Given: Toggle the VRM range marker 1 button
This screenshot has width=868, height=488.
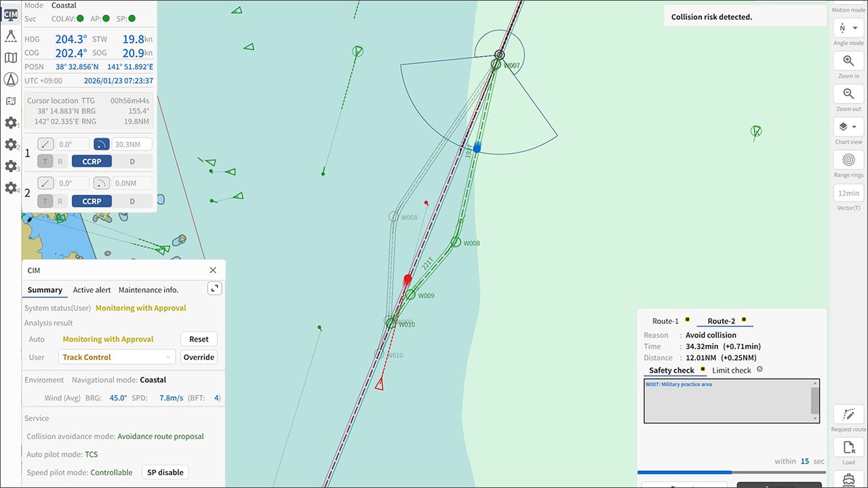Looking at the screenshot, I should coord(101,144).
